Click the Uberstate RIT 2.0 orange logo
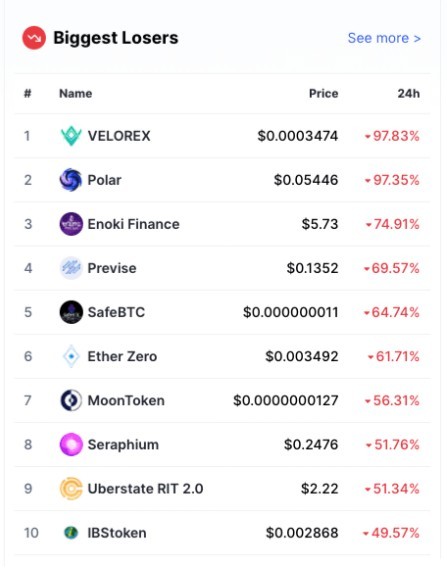Viewport: 447px width, 581px height. (71, 488)
